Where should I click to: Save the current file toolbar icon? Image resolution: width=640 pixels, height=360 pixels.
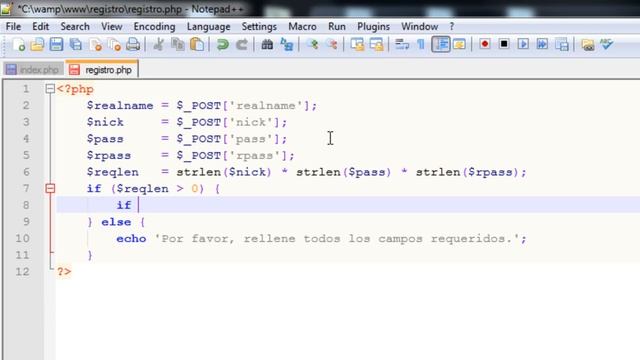(x=56, y=44)
